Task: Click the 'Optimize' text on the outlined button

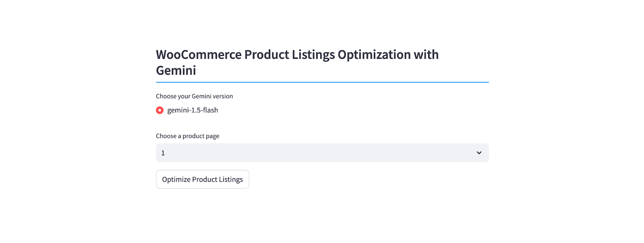Action: tap(176, 179)
